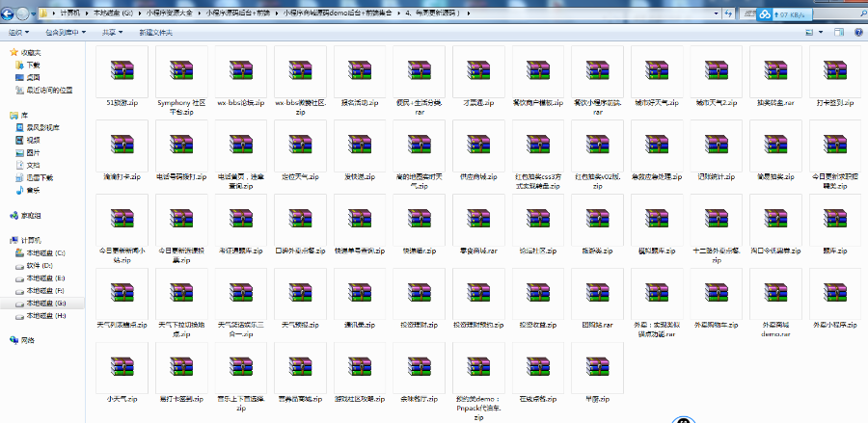Image resolution: width=868 pixels, height=423 pixels.
Task: Open the 共享 menu
Action: (113, 33)
